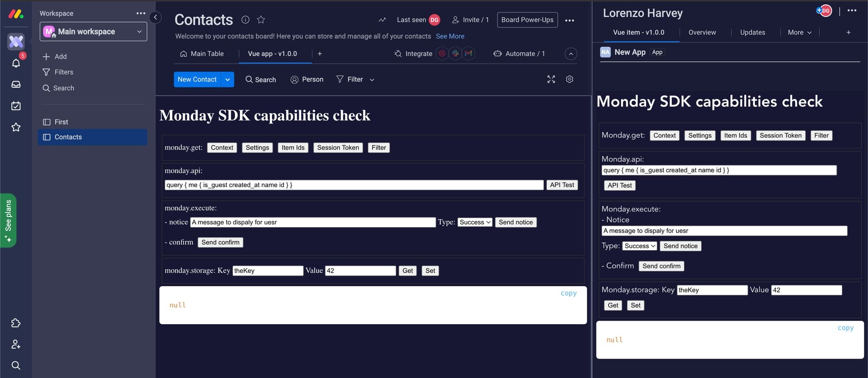Click sidebar Search option

pyautogui.click(x=58, y=88)
